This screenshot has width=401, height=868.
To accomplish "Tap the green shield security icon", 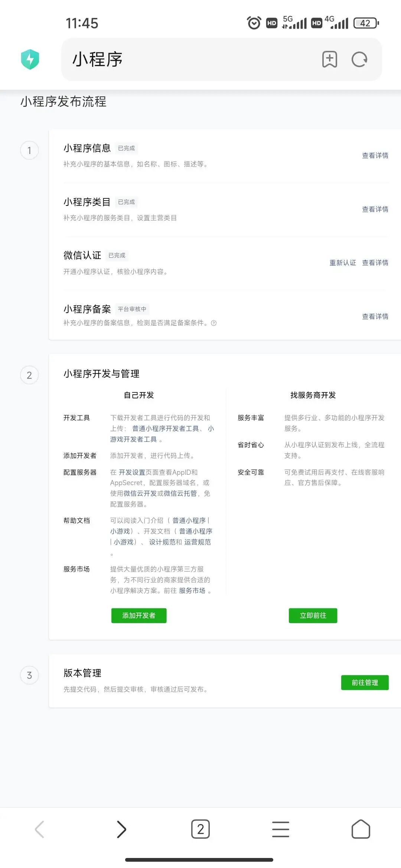I will coord(30,59).
